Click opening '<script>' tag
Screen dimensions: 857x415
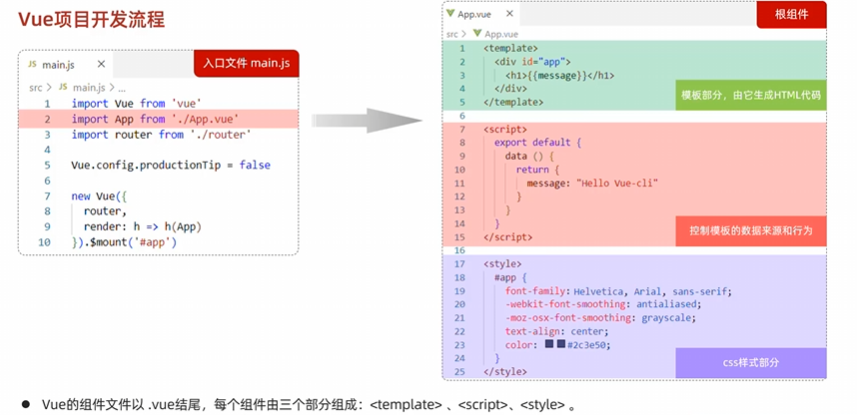click(505, 129)
